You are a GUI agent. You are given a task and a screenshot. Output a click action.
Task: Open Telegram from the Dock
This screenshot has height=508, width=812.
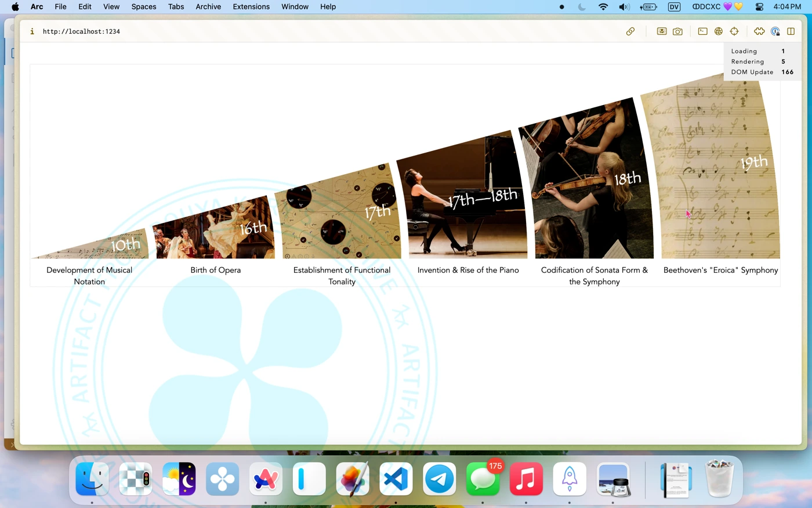point(440,479)
